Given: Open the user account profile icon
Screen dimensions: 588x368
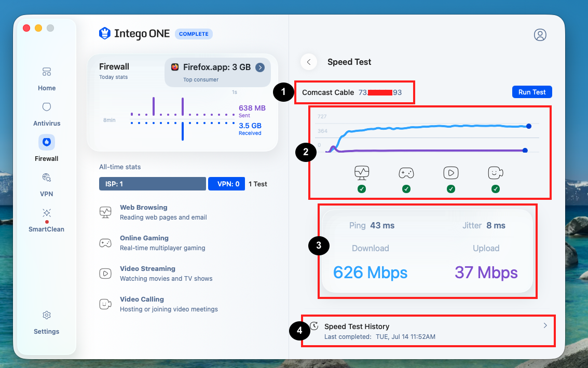Looking at the screenshot, I should [540, 34].
